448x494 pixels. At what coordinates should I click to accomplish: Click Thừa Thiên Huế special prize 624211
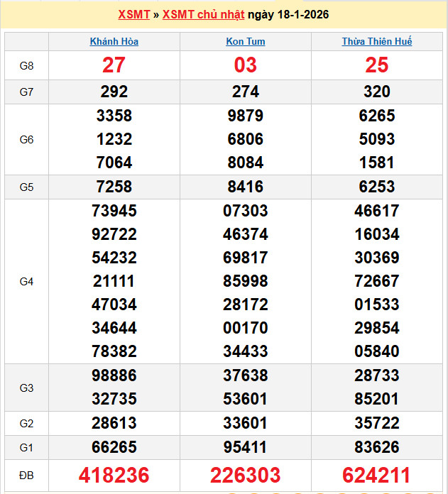(376, 475)
